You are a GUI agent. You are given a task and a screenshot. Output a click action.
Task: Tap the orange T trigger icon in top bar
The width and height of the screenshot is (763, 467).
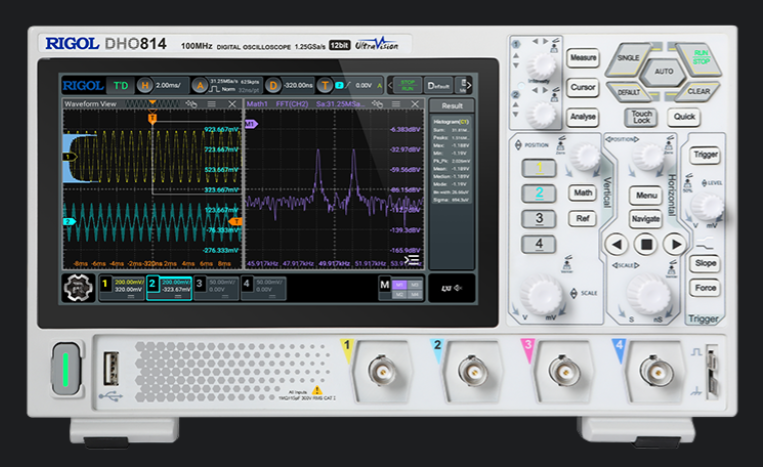point(325,86)
